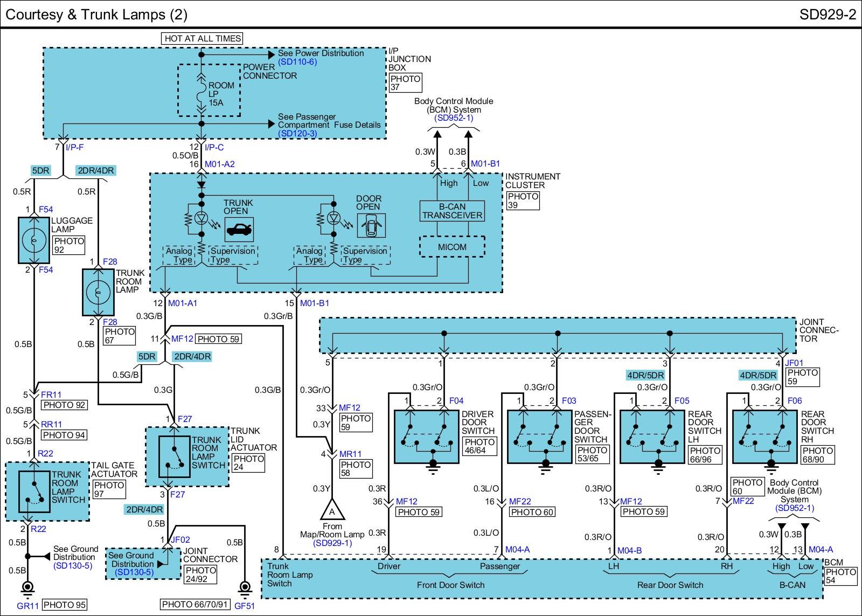
Task: Open the SD120-3 fuse details link
Action: click(x=297, y=133)
